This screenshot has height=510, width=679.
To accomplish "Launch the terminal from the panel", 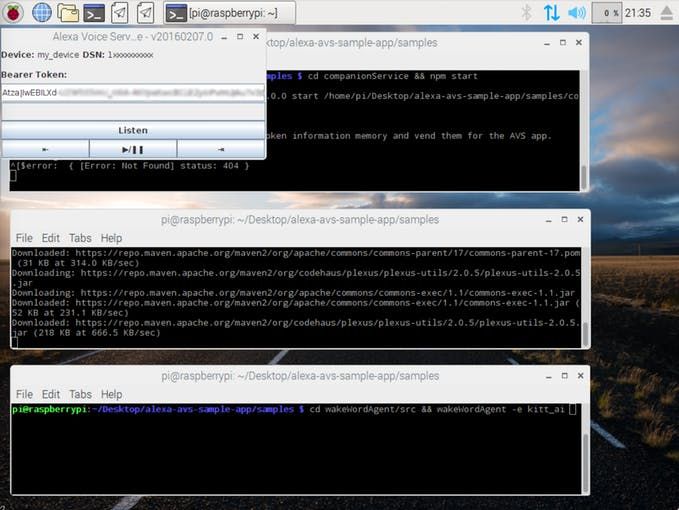I will pyautogui.click(x=94, y=13).
